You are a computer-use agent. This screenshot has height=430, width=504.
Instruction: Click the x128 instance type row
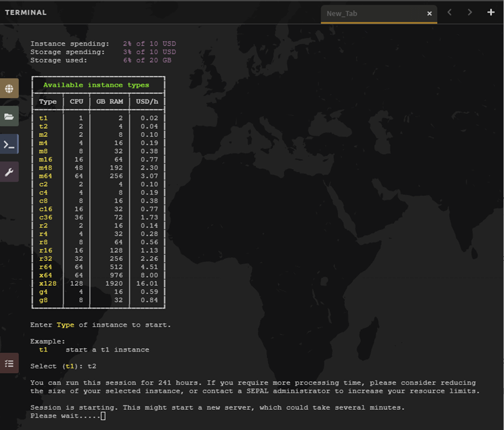(x=48, y=283)
